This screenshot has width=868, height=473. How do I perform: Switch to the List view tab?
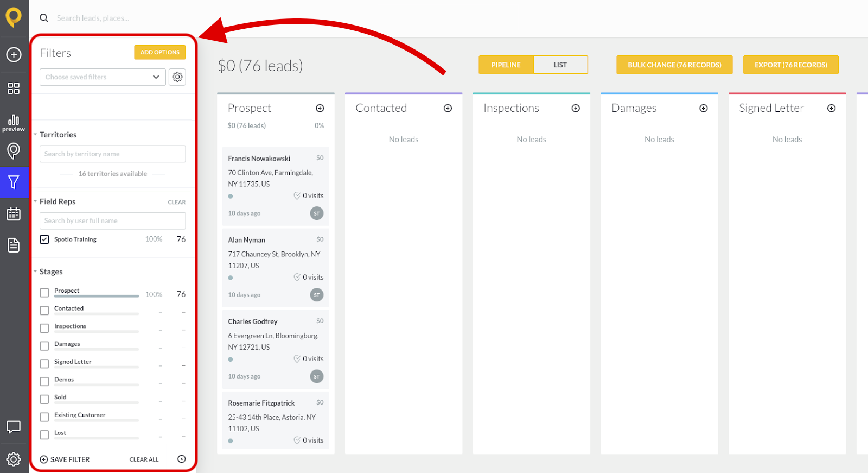560,65
